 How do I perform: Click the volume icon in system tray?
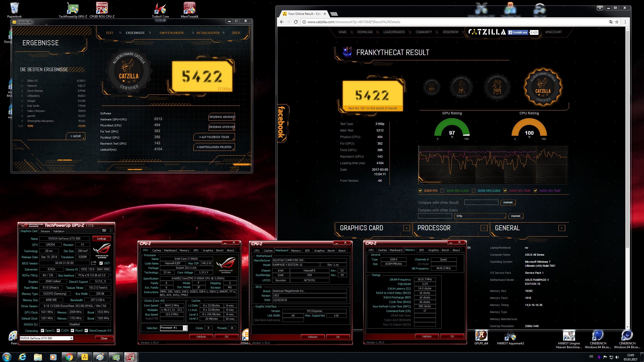tap(617, 357)
